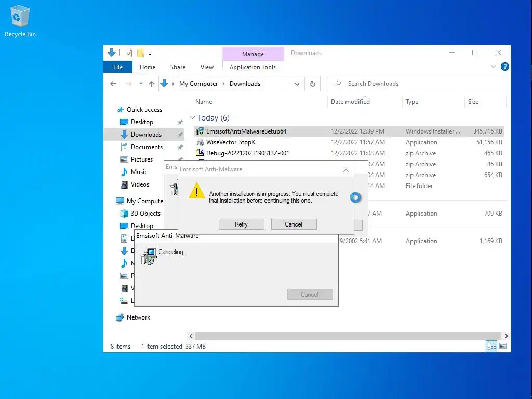
Task: Switch to the View ribbon tab
Action: pyautogui.click(x=207, y=67)
